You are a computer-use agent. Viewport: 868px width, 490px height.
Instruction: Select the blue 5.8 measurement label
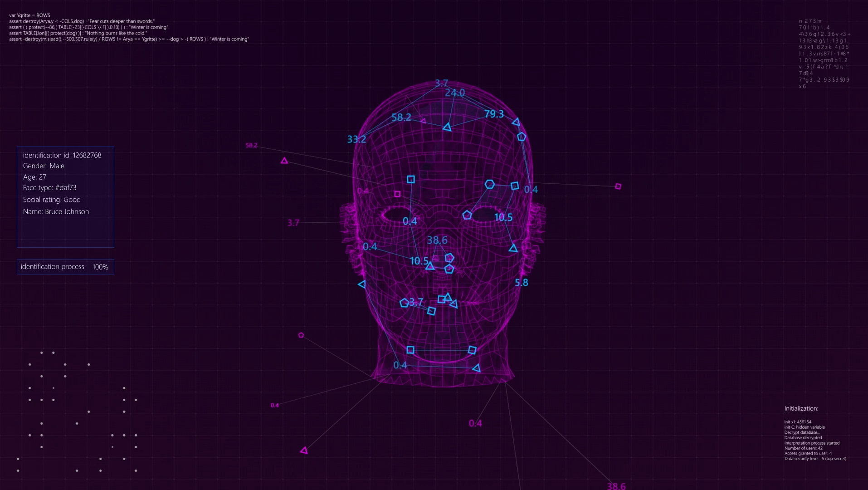click(x=521, y=283)
